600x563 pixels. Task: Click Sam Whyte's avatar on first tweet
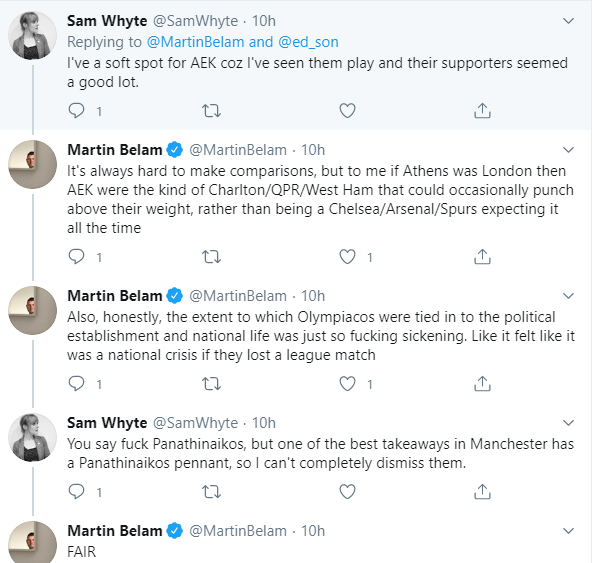pos(32,37)
